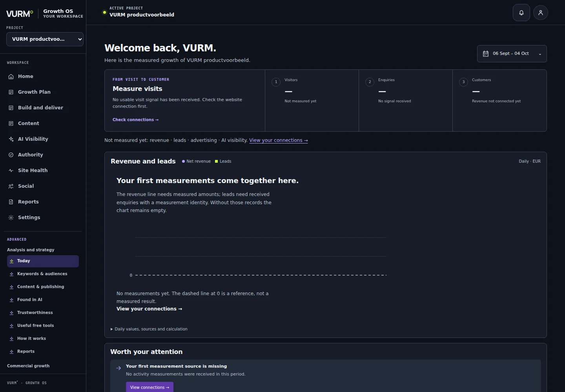Open the AI Visibility page

[x=43, y=139]
